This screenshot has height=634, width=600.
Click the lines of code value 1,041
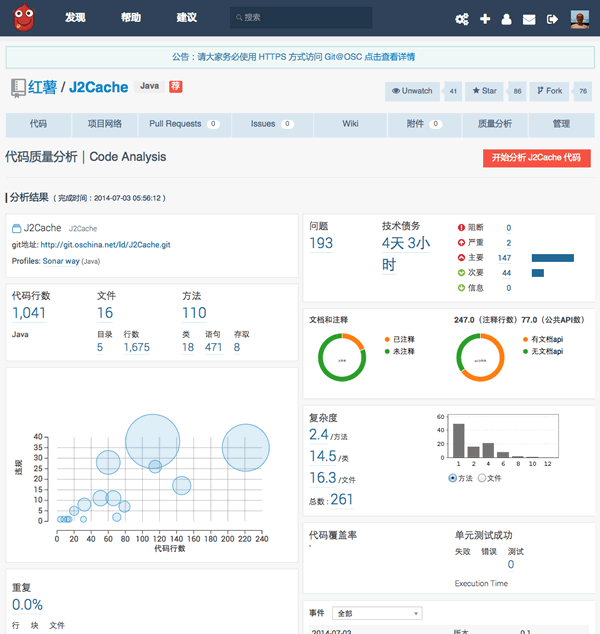point(29,313)
